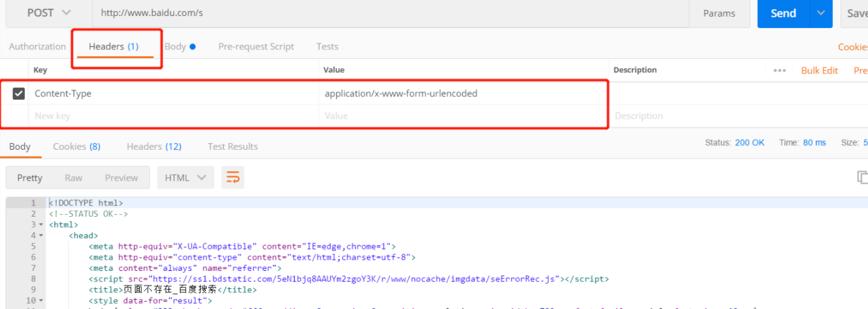Go to the Tests tab
Screen dimensions: 868x309
click(x=327, y=46)
